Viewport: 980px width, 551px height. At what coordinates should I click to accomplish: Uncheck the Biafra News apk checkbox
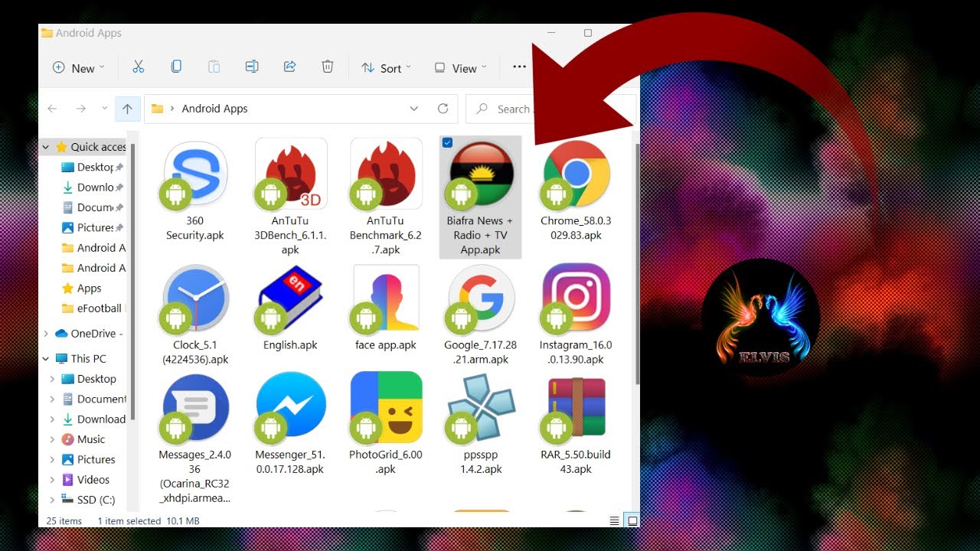coord(448,142)
